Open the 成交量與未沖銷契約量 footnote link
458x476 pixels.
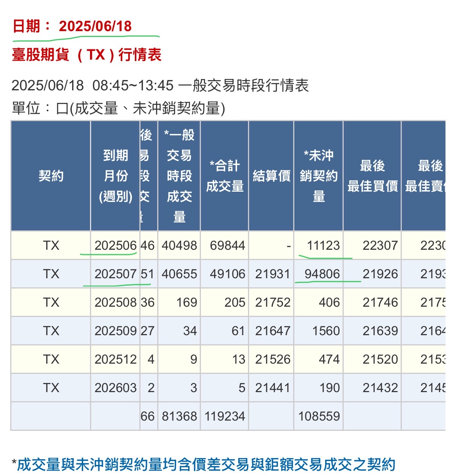206,465
